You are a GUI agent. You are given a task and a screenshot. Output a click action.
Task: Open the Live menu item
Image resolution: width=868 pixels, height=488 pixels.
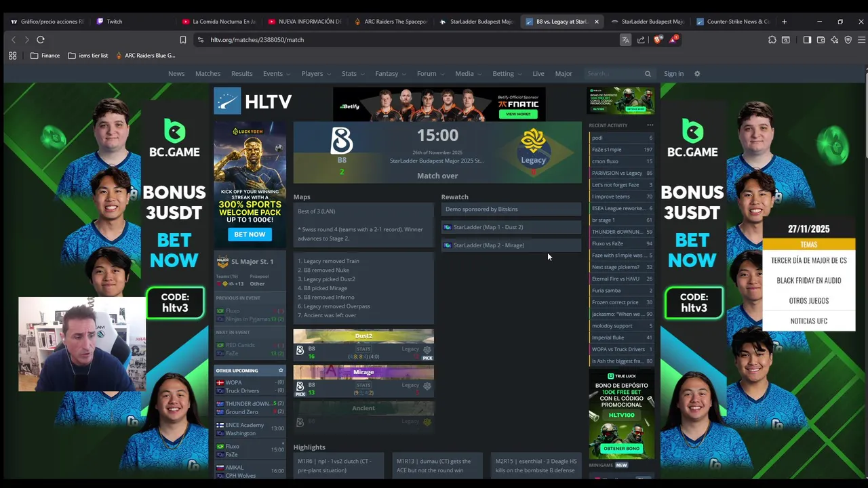(x=538, y=74)
